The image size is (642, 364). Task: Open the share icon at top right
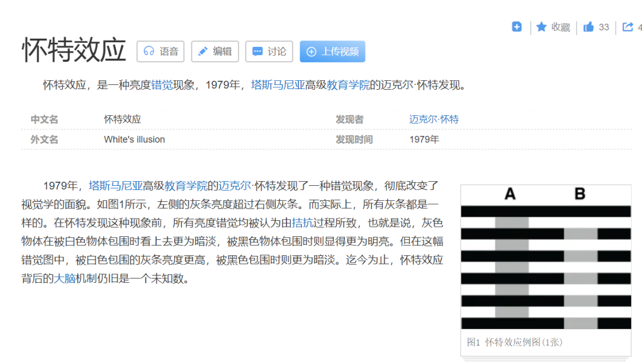[x=628, y=27]
